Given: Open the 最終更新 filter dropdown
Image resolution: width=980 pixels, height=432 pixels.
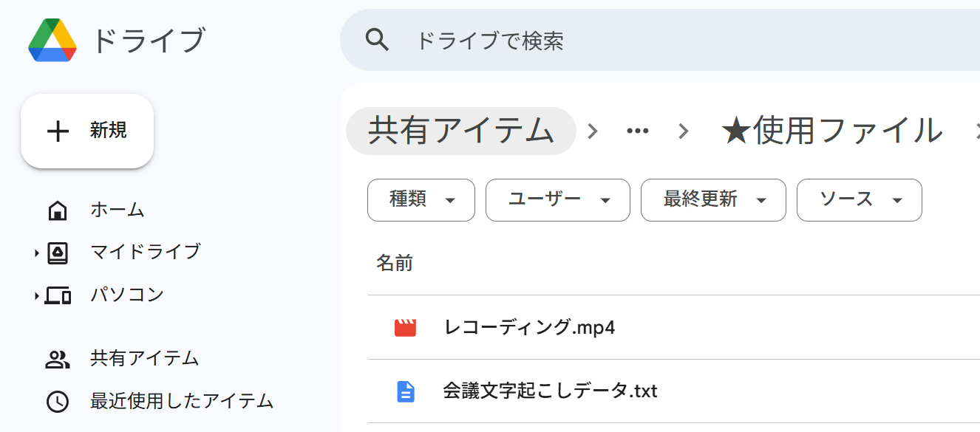Looking at the screenshot, I should tap(713, 199).
